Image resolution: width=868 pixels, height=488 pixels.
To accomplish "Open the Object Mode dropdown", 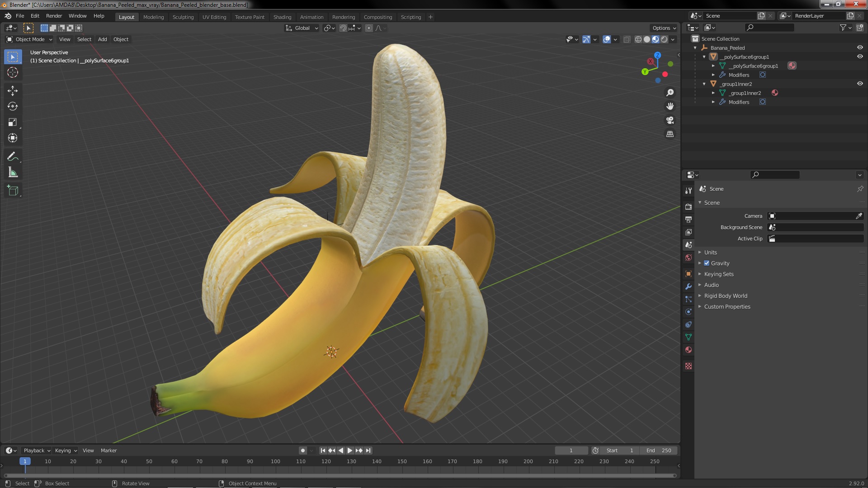I will coord(30,39).
